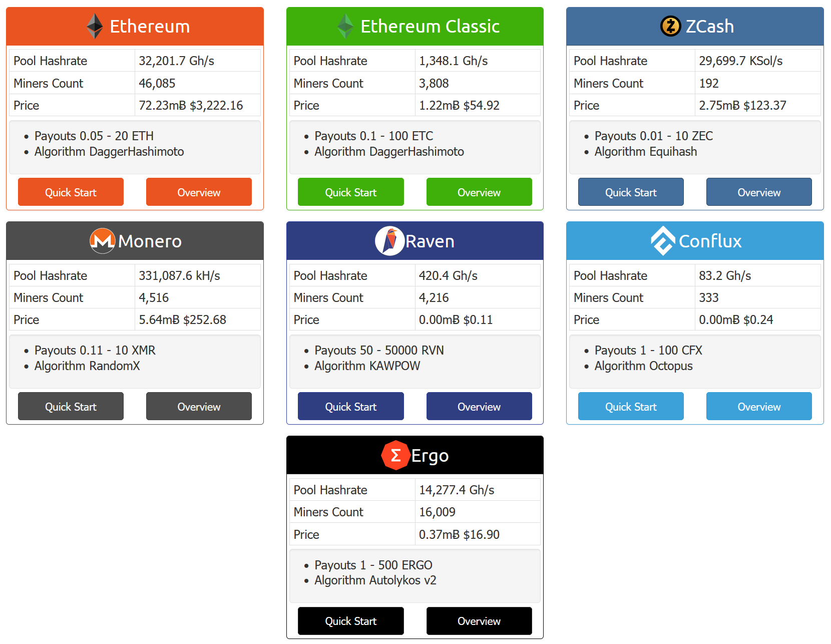The width and height of the screenshot is (831, 644).
Task: Select Ethereum miners count 46,085
Action: (x=157, y=83)
